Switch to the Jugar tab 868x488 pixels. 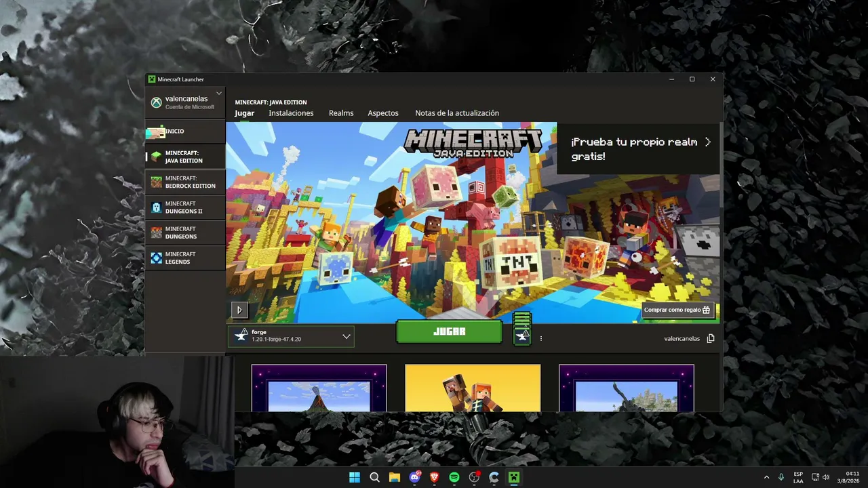pyautogui.click(x=244, y=113)
